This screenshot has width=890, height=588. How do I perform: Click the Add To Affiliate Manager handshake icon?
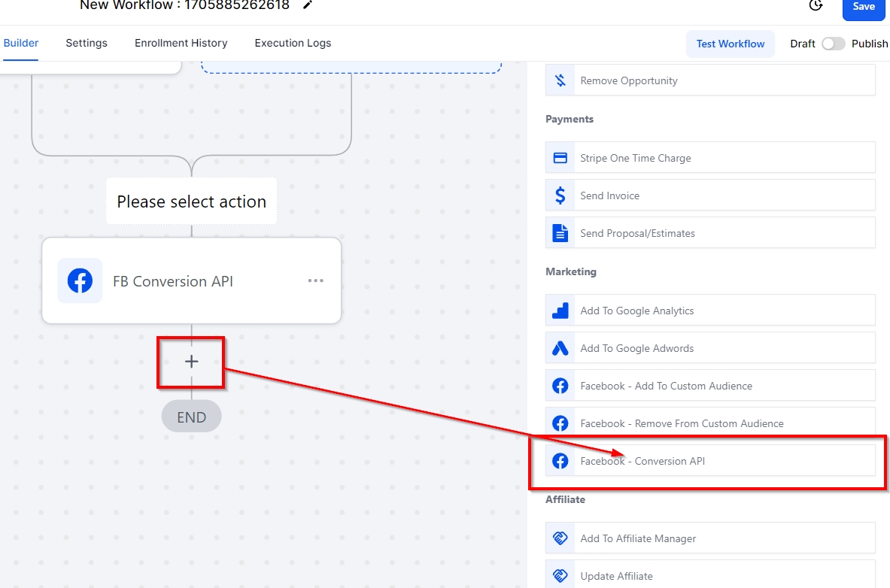pos(560,538)
